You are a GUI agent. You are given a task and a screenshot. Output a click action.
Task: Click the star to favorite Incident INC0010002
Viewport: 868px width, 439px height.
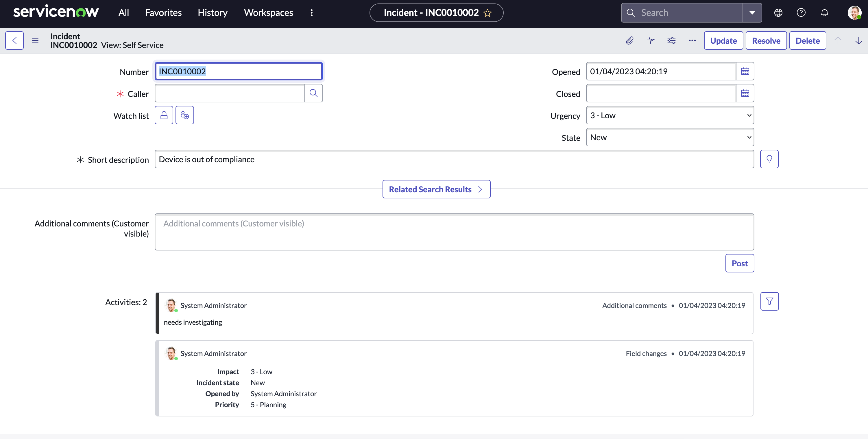tap(487, 13)
